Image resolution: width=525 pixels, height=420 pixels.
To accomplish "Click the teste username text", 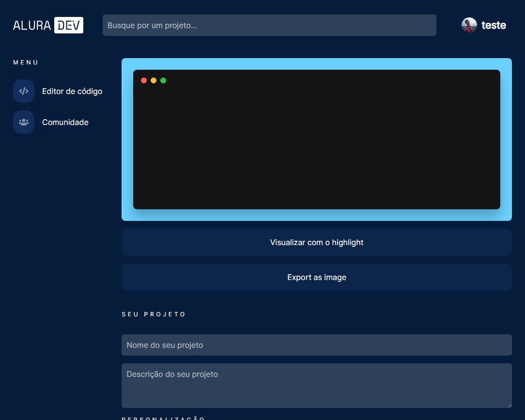I will (494, 25).
